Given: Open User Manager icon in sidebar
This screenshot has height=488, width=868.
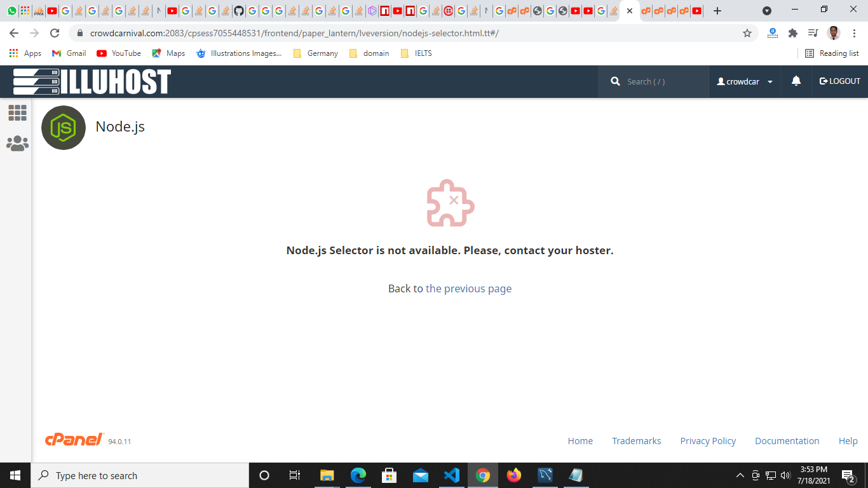Looking at the screenshot, I should (x=17, y=144).
